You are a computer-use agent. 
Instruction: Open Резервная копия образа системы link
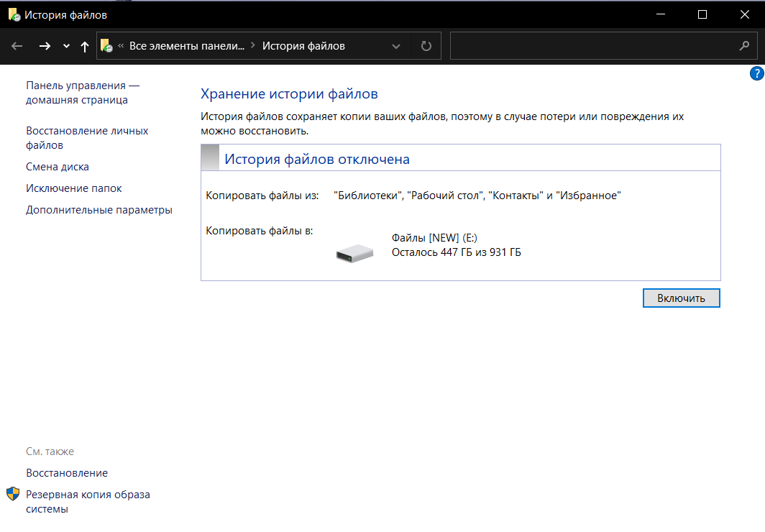pos(88,502)
